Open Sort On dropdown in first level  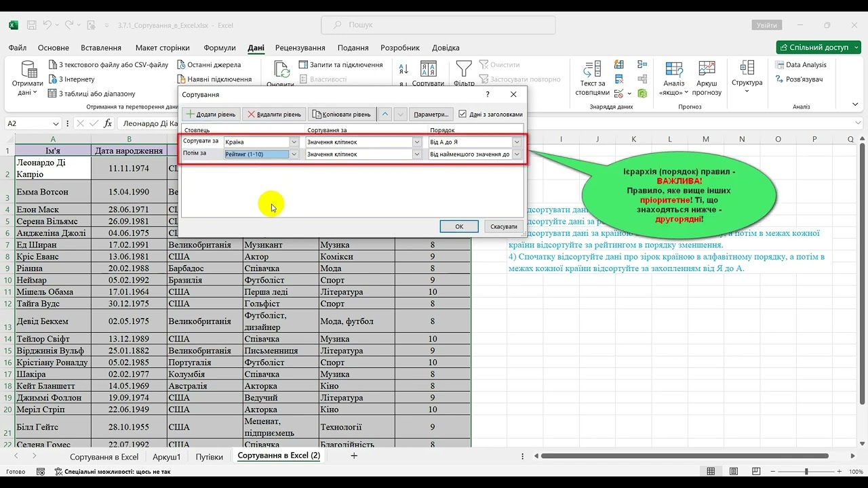[x=417, y=142]
